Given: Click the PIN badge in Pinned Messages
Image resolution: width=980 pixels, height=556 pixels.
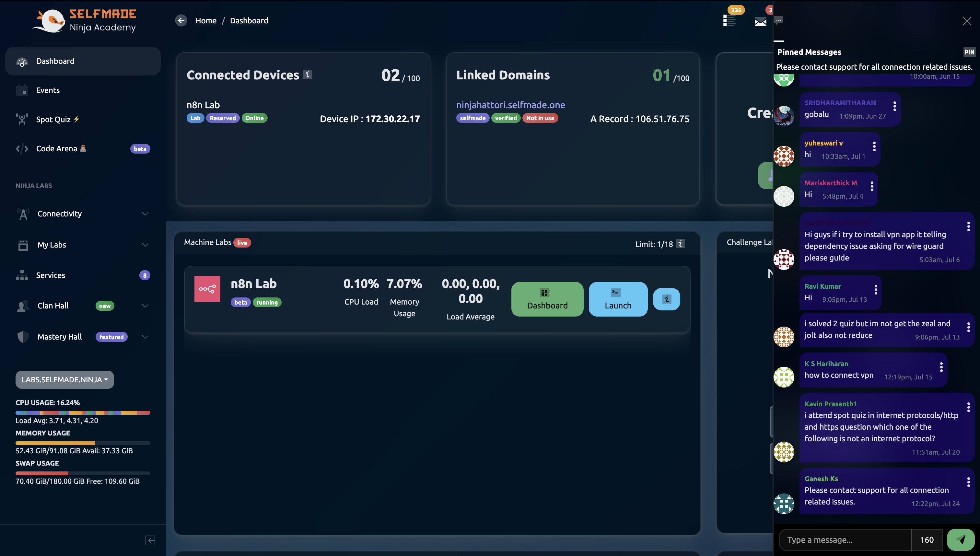Looking at the screenshot, I should (969, 52).
